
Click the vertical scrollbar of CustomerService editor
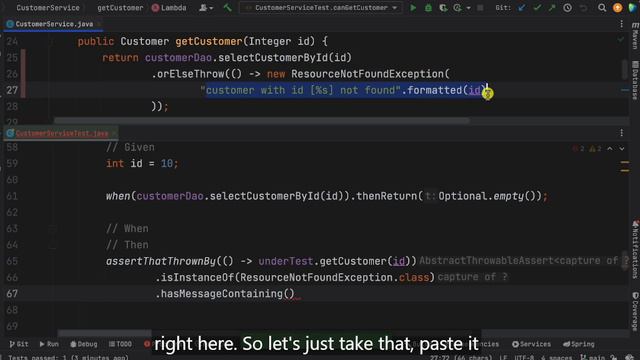(625, 69)
